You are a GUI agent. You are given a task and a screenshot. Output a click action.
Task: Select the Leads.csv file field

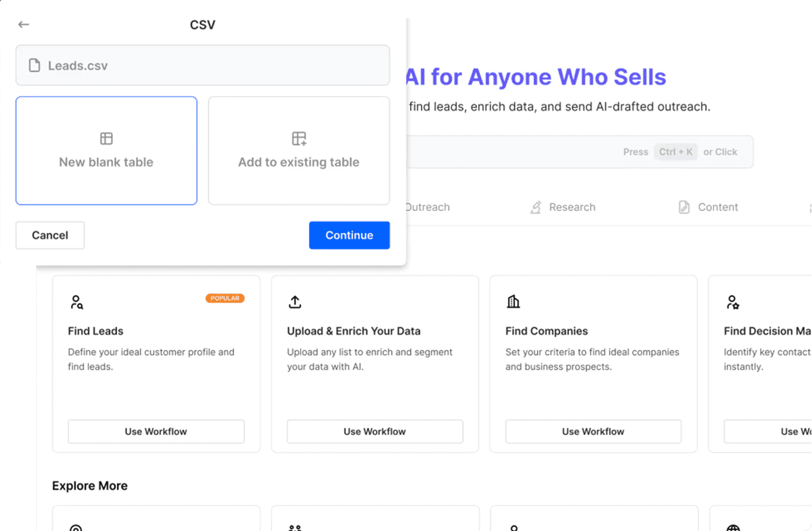(x=203, y=65)
